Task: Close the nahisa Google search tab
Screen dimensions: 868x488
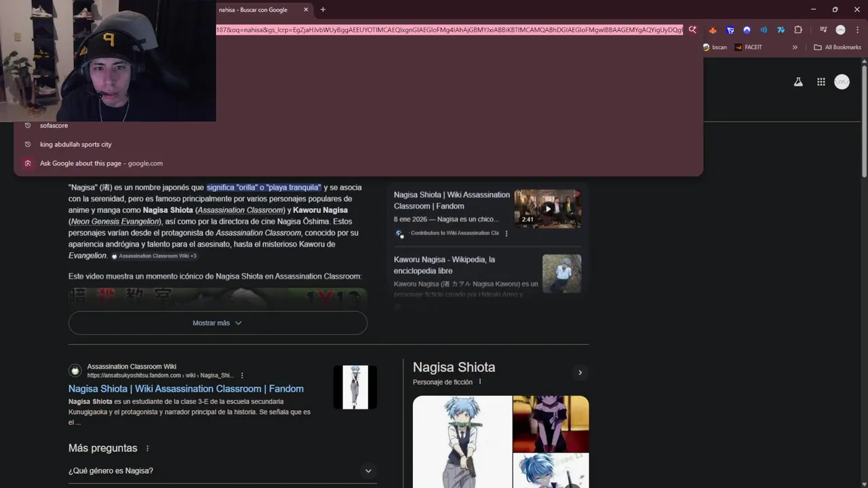Action: tap(306, 9)
